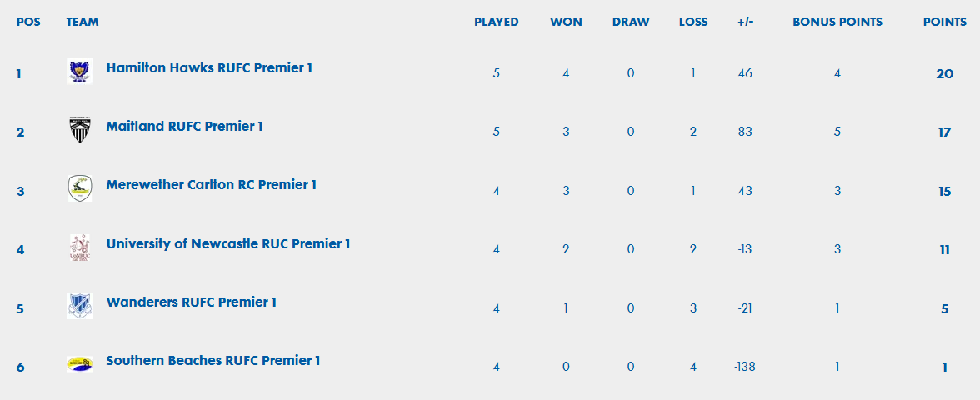The width and height of the screenshot is (980, 400).
Task: Click the PLAYED column header
Action: pyautogui.click(x=497, y=22)
